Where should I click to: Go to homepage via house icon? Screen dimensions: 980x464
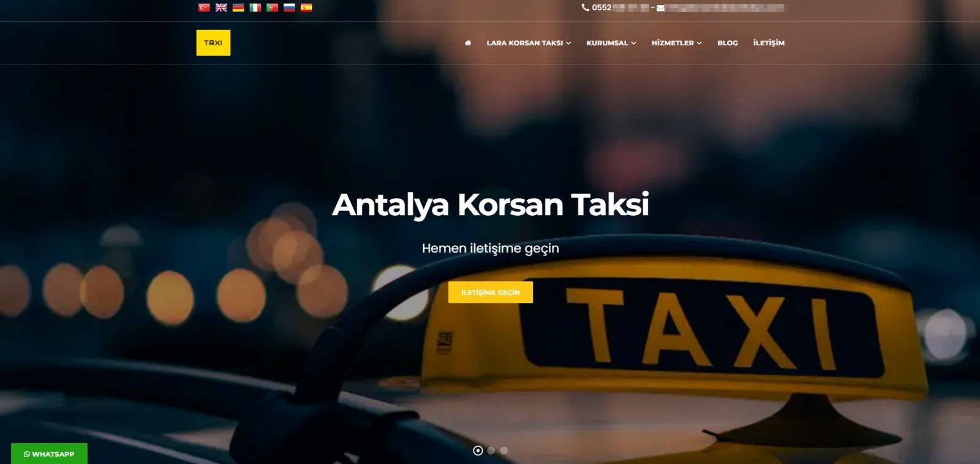click(x=468, y=43)
